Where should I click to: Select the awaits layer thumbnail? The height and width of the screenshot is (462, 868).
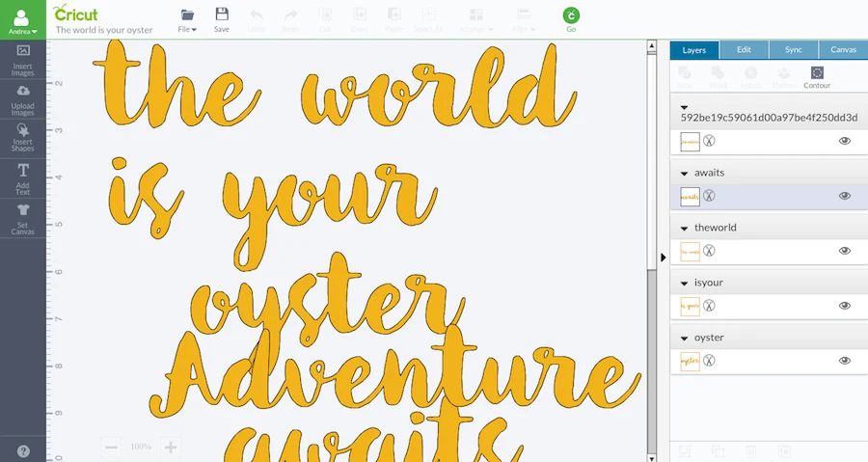(690, 196)
